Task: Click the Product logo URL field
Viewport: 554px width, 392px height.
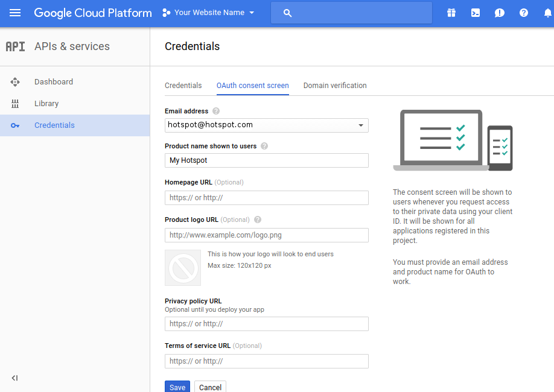Action: [x=266, y=235]
